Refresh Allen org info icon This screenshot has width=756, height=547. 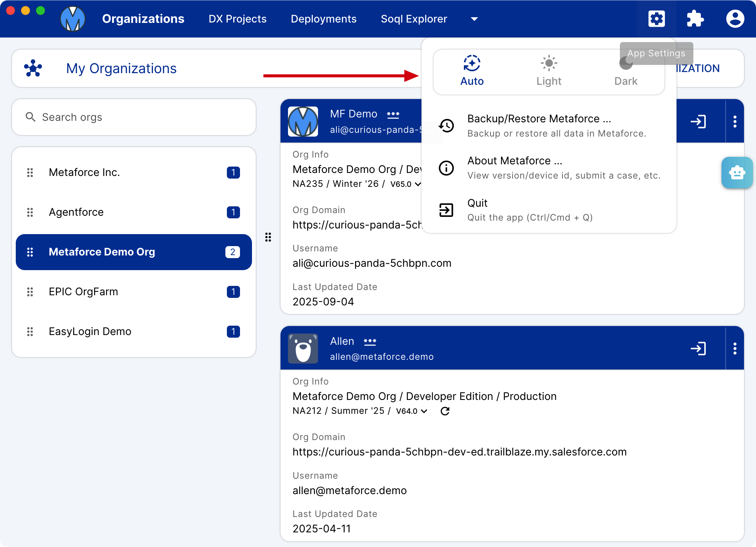coord(445,411)
